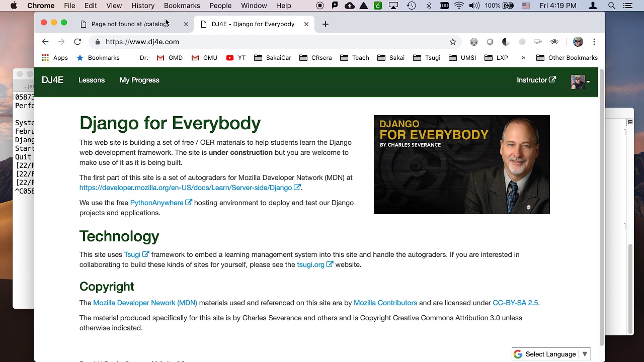Viewport: 644px width, 362px height.
Task: Open the US flag input source menu
Action: click(x=526, y=6)
